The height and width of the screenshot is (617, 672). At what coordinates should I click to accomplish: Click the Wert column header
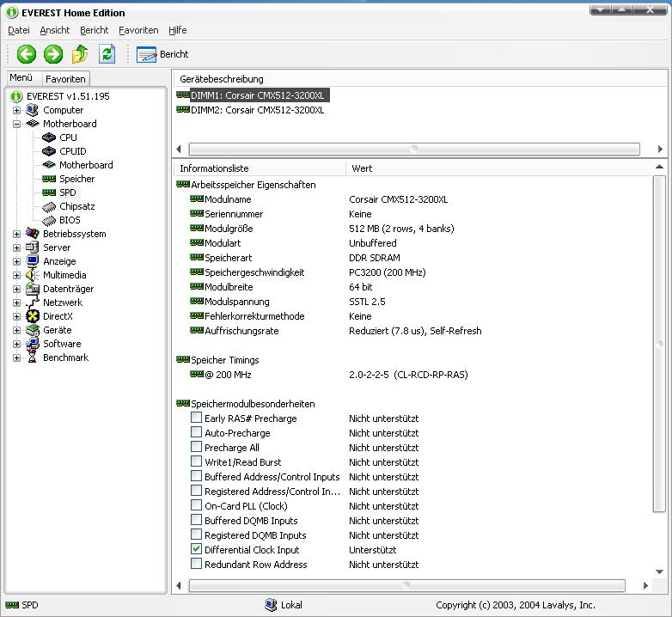pyautogui.click(x=498, y=168)
